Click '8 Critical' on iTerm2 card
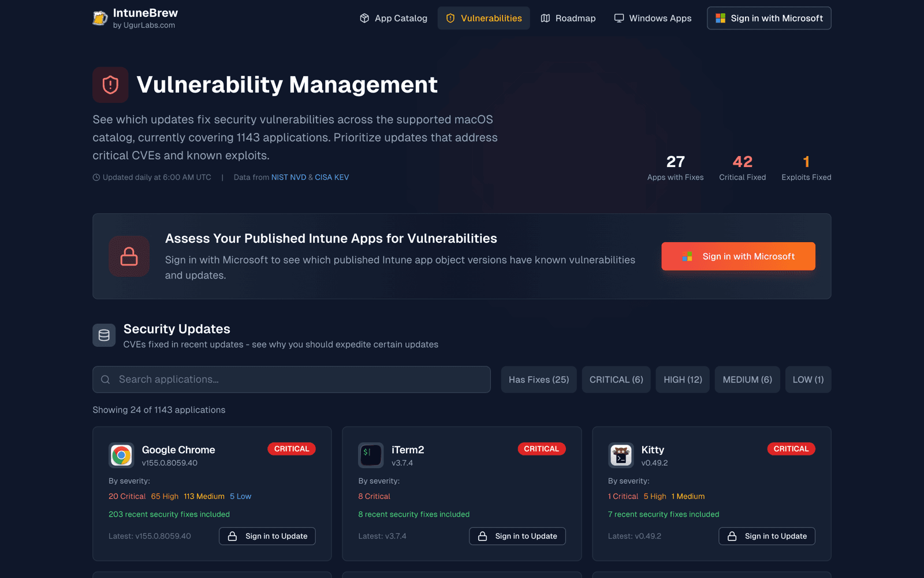The height and width of the screenshot is (578, 924). pos(374,497)
